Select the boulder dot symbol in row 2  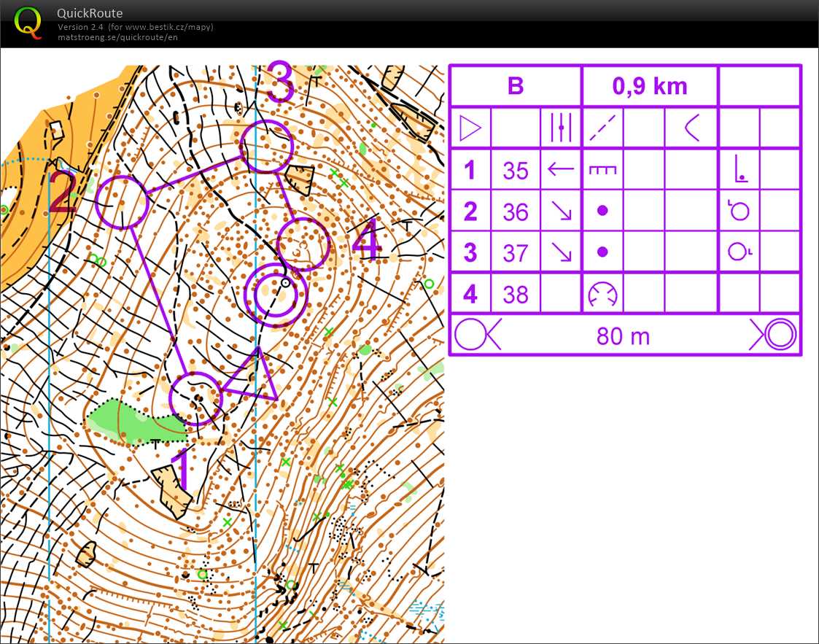click(x=602, y=212)
